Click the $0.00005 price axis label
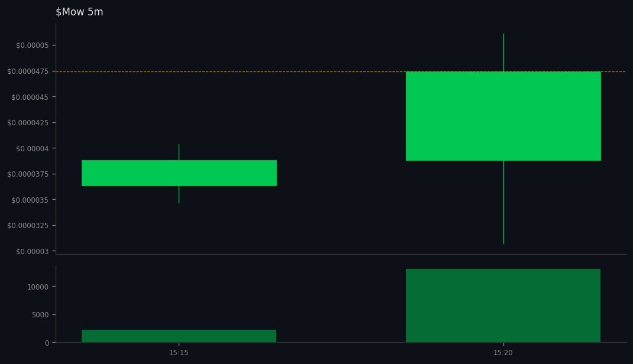This screenshot has height=364, width=633. [31, 44]
